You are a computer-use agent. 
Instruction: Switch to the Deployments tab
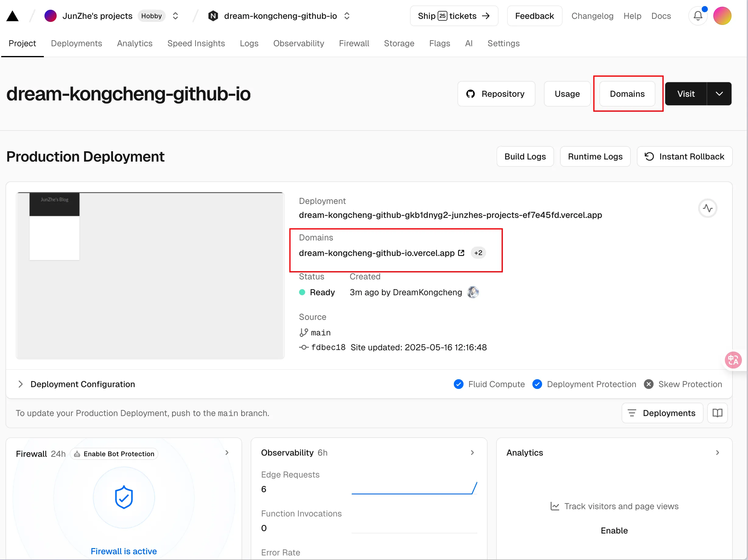(76, 43)
